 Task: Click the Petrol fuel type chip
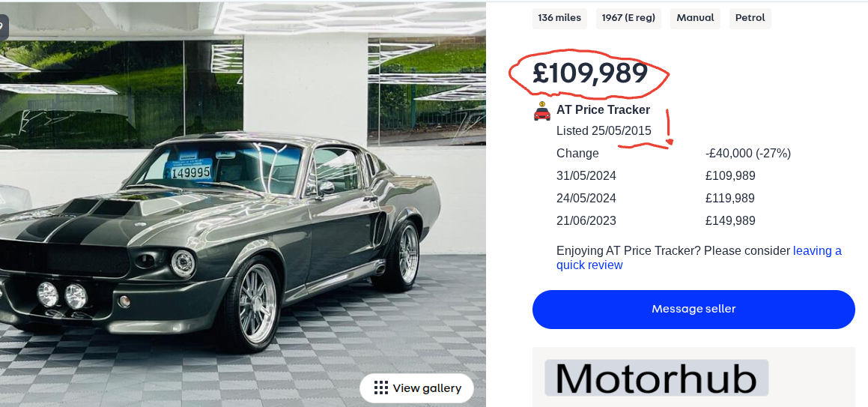click(750, 18)
